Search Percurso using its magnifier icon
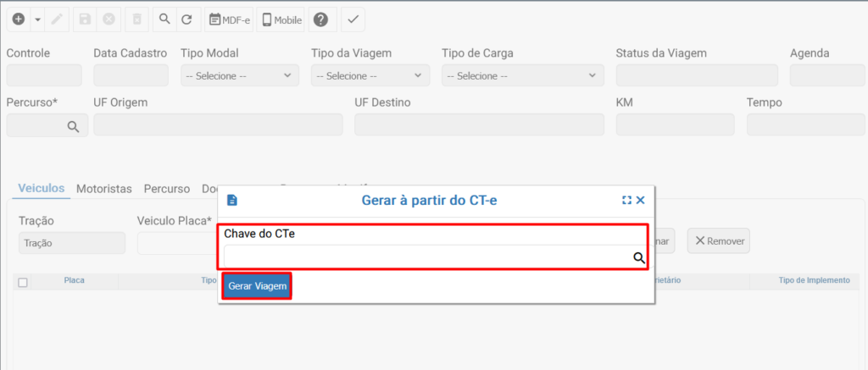Screen dimensions: 868x370 tap(74, 126)
